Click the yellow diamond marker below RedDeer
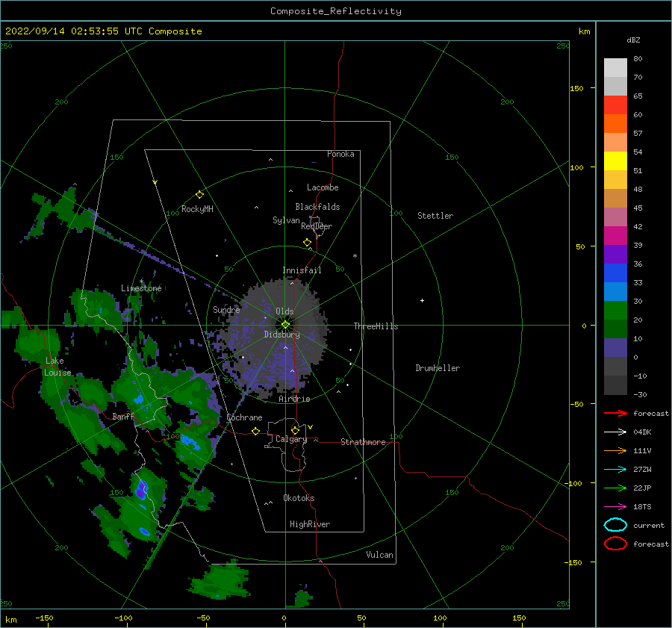672x628 pixels. tap(307, 243)
